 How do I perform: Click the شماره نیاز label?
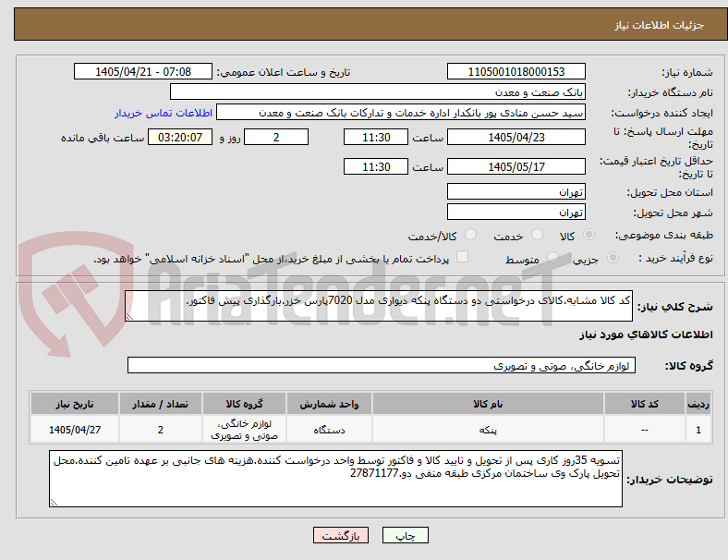[x=687, y=72]
